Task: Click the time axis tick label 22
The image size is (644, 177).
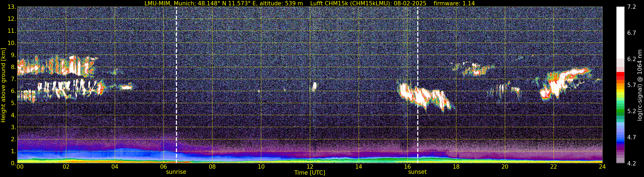Action: (x=554, y=167)
